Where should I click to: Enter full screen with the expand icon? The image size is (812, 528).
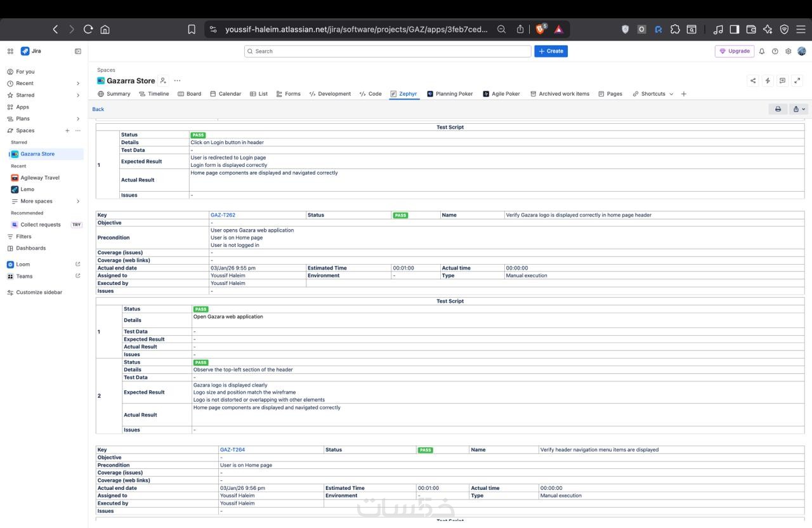797,81
